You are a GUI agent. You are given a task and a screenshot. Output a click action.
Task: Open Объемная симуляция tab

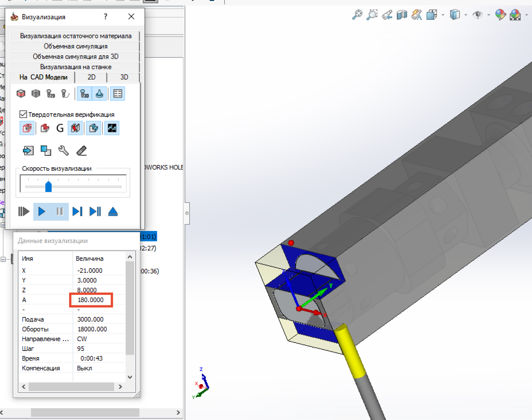(75, 46)
